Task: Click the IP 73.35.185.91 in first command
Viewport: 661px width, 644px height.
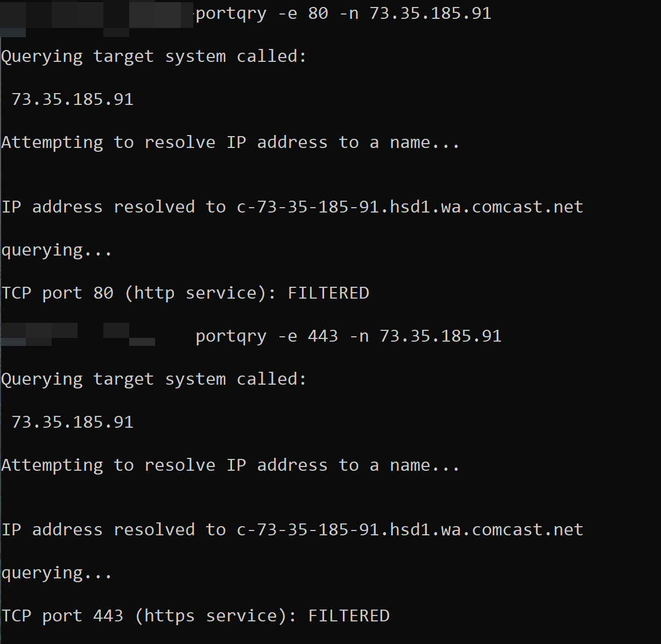Action: point(430,13)
